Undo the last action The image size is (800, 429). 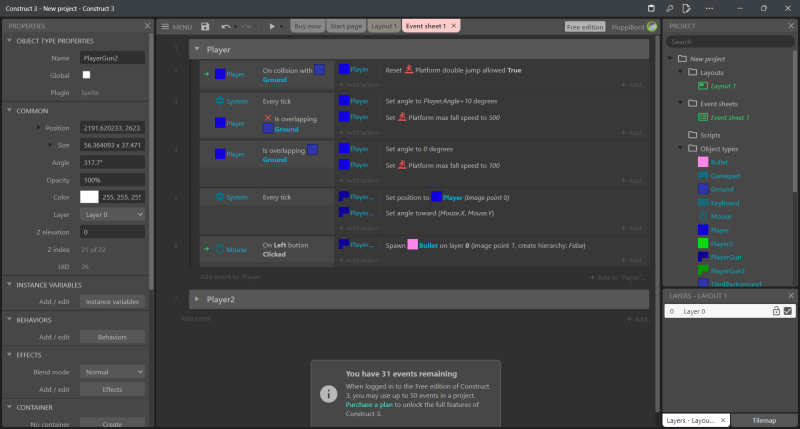(x=226, y=27)
